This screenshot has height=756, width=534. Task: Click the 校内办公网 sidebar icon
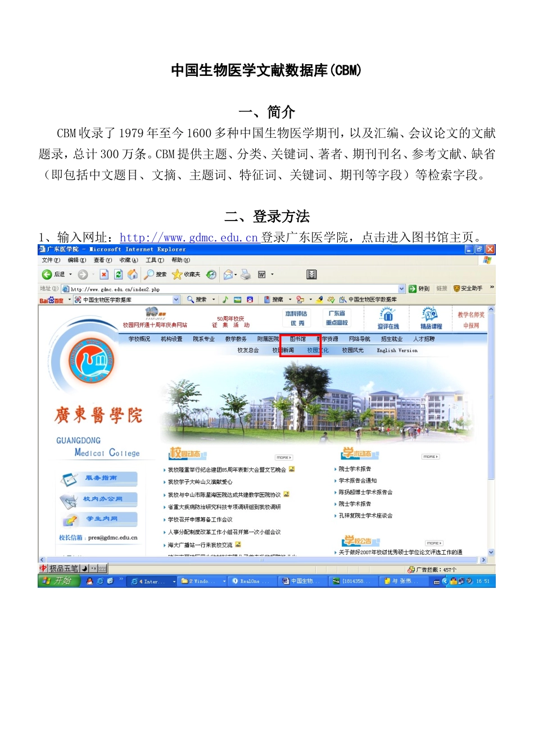[x=99, y=499]
